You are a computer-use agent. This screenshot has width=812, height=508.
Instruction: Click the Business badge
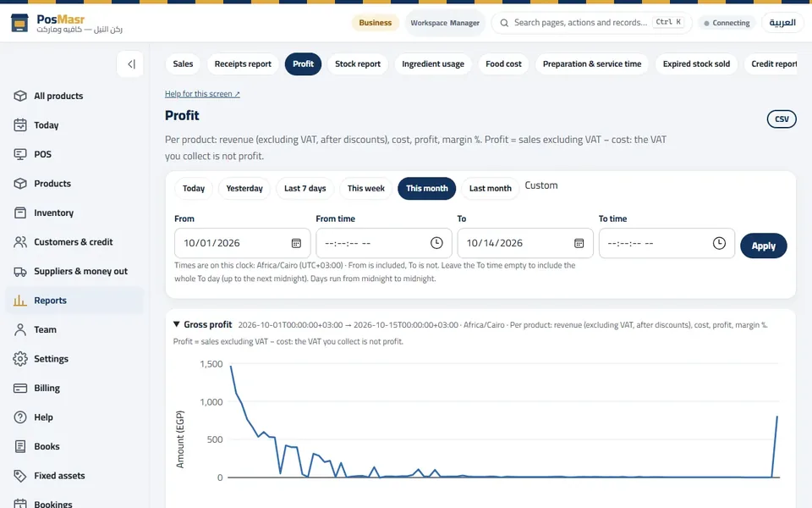375,23
